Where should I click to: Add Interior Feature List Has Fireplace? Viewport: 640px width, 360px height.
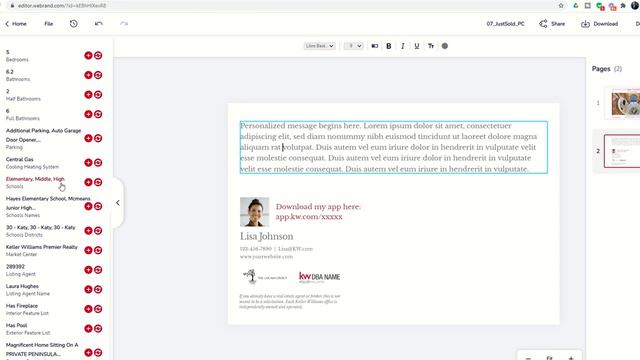click(x=88, y=309)
